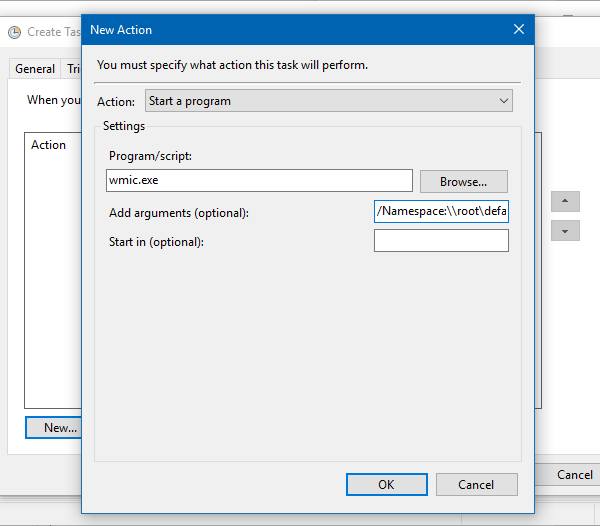This screenshot has height=526, width=600.
Task: Click the empty Start in field
Action: [441, 240]
